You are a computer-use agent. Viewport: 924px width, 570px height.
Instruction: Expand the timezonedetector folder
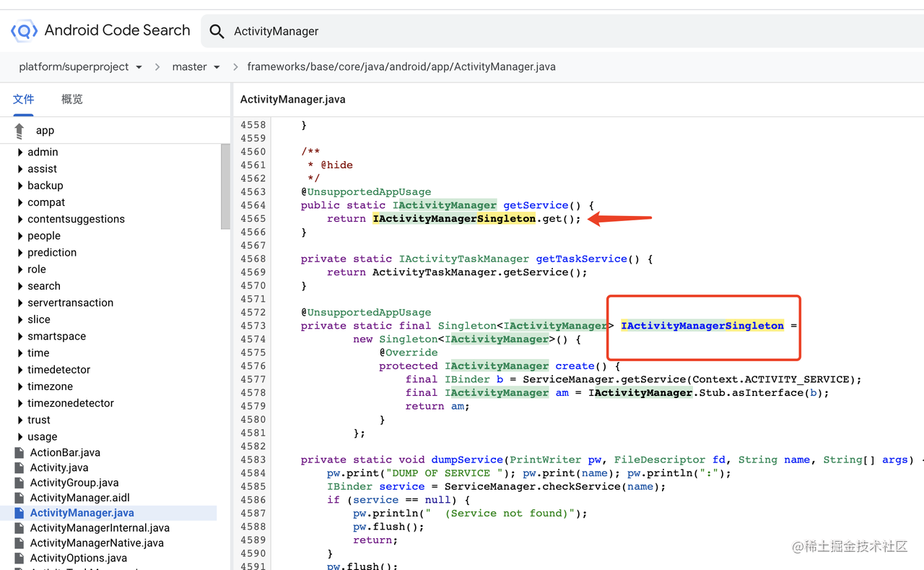coord(19,403)
